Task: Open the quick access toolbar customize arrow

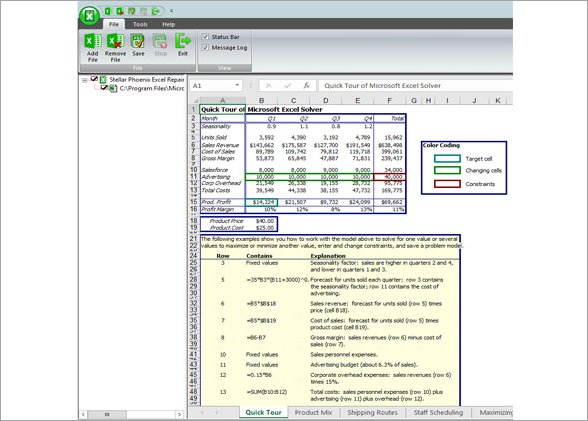Action: pos(171,11)
